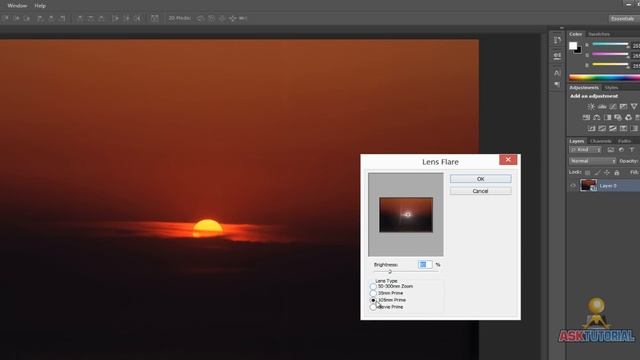Add an Invert adjustment
Viewport: 640px width, 360px height.
click(591, 129)
